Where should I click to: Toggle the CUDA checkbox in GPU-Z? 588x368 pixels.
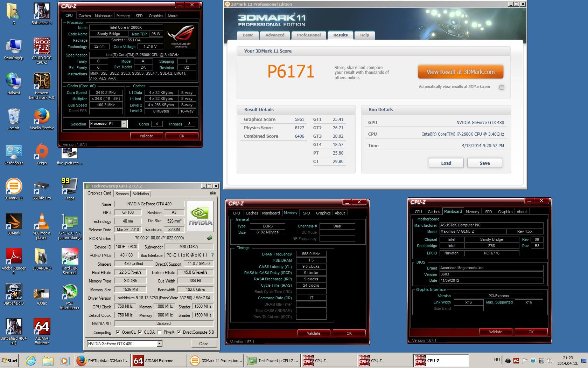click(x=140, y=332)
